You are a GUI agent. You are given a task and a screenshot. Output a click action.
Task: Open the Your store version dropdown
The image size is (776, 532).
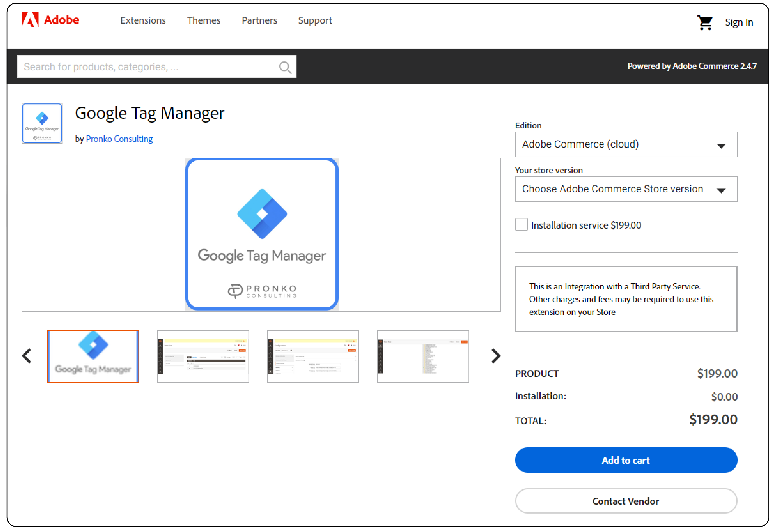point(626,189)
